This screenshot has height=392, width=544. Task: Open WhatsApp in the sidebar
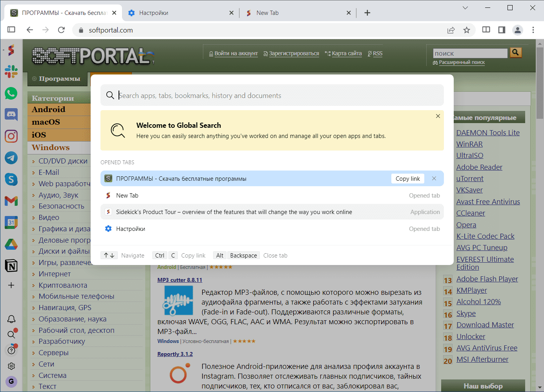[x=11, y=93]
